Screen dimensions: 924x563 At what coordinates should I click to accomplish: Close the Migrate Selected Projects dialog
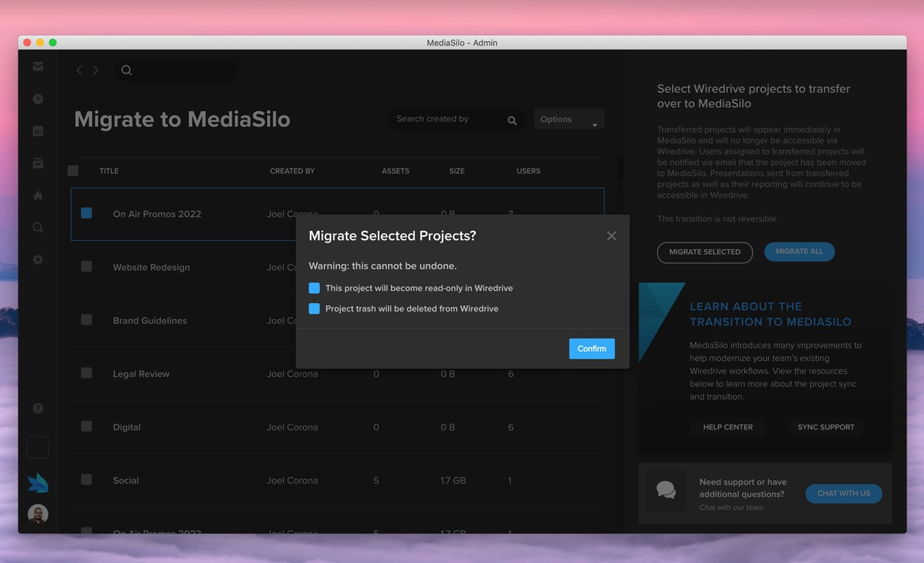611,236
